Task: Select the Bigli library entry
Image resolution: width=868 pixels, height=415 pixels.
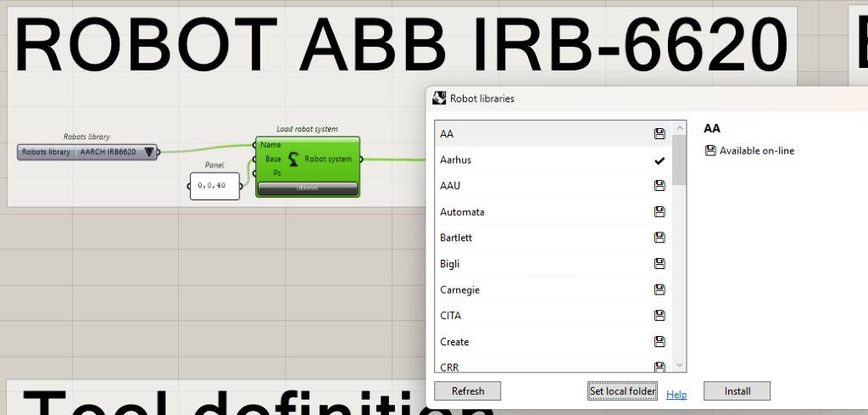Action: (x=553, y=264)
